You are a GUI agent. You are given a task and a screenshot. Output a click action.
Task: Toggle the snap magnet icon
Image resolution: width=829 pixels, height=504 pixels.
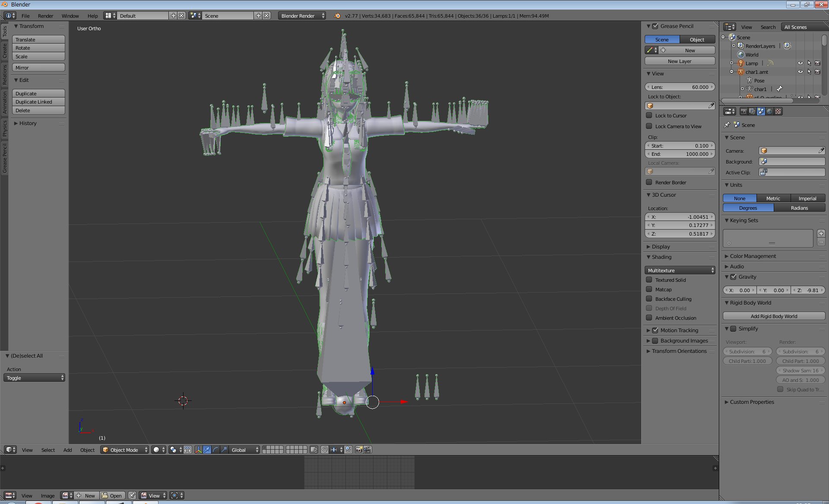325,450
